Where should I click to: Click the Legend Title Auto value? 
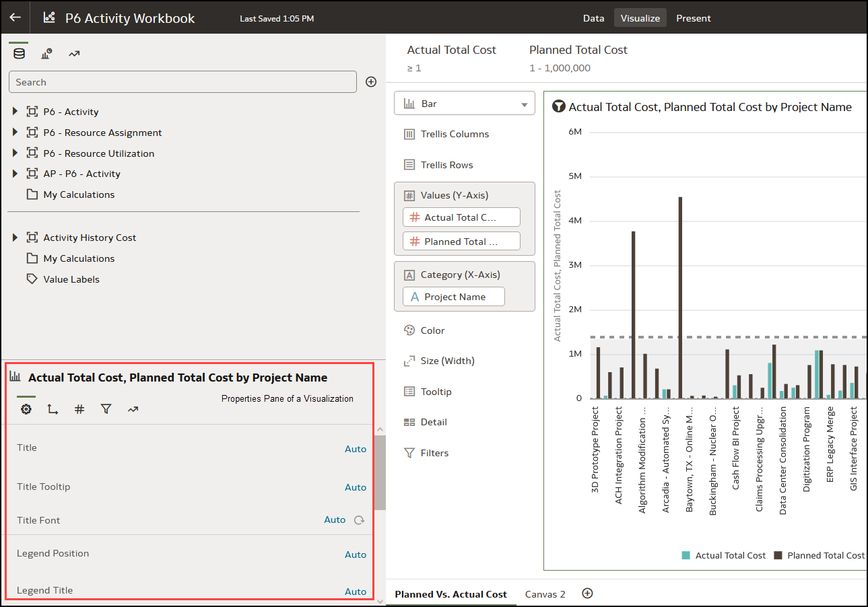(356, 592)
